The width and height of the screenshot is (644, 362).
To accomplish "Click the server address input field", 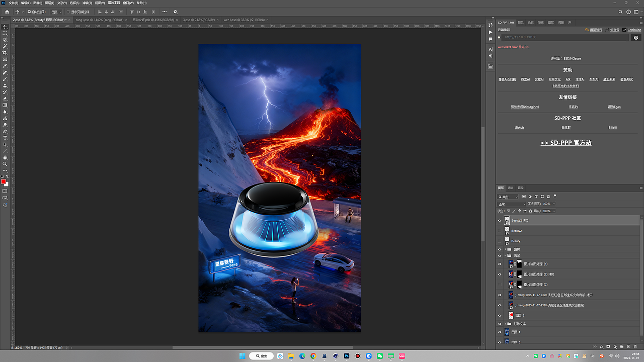I will tap(566, 37).
